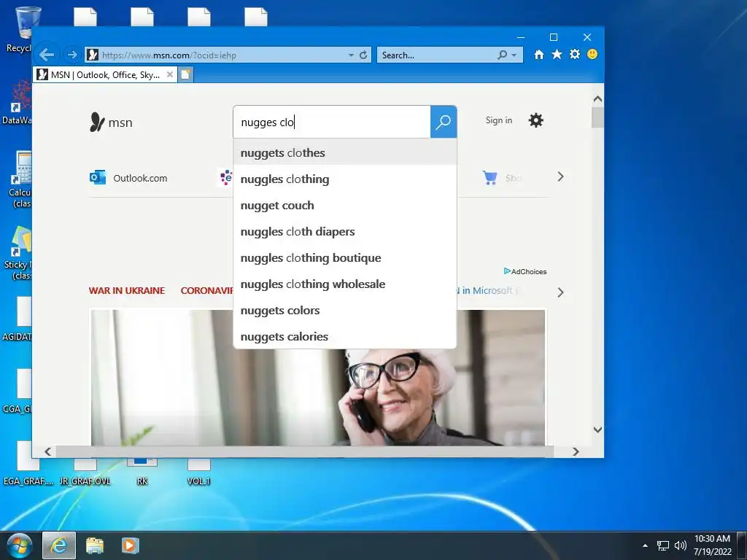747x560 pixels.
Task: Click the browser Search... box
Action: click(x=438, y=55)
